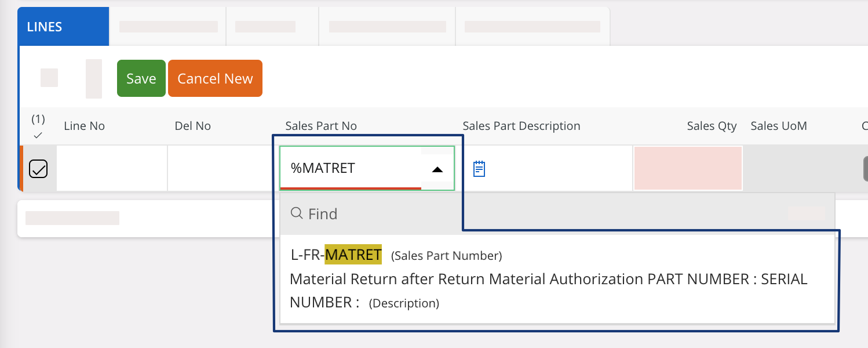Click the orange Cancel New button

tap(215, 78)
